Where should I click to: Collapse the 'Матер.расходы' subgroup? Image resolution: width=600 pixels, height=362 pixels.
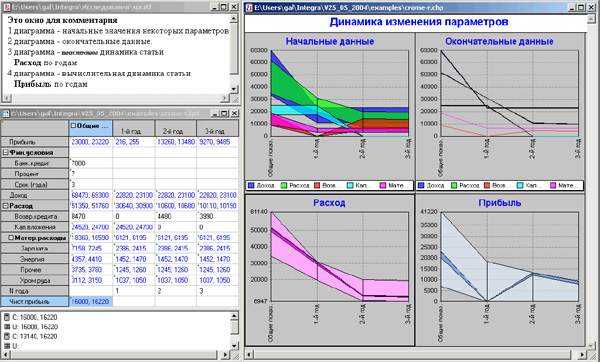coord(11,238)
